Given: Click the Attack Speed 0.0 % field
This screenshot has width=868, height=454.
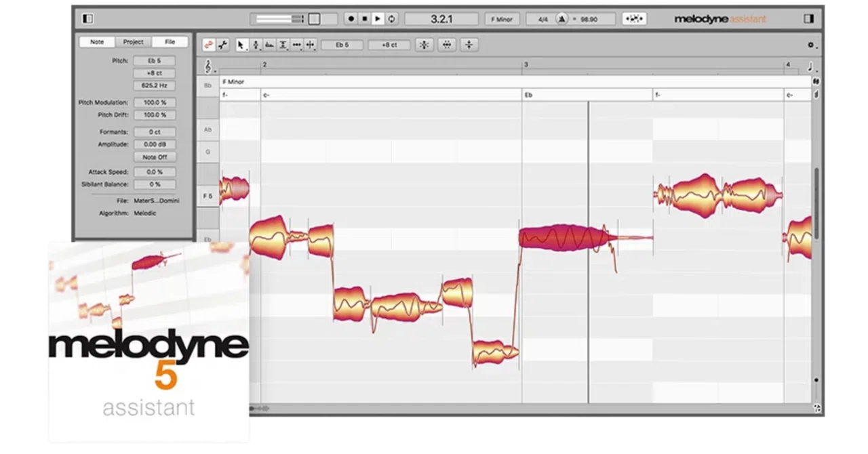Looking at the screenshot, I should tap(155, 172).
